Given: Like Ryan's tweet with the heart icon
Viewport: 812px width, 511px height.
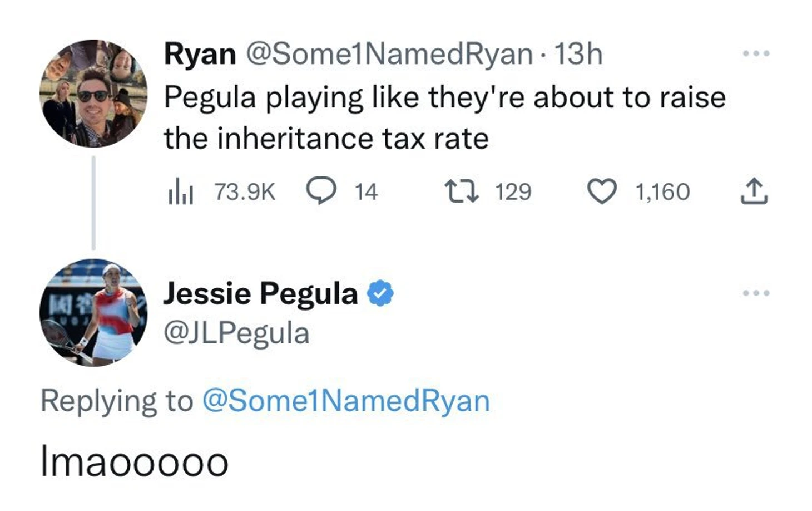Looking at the screenshot, I should pos(602,191).
